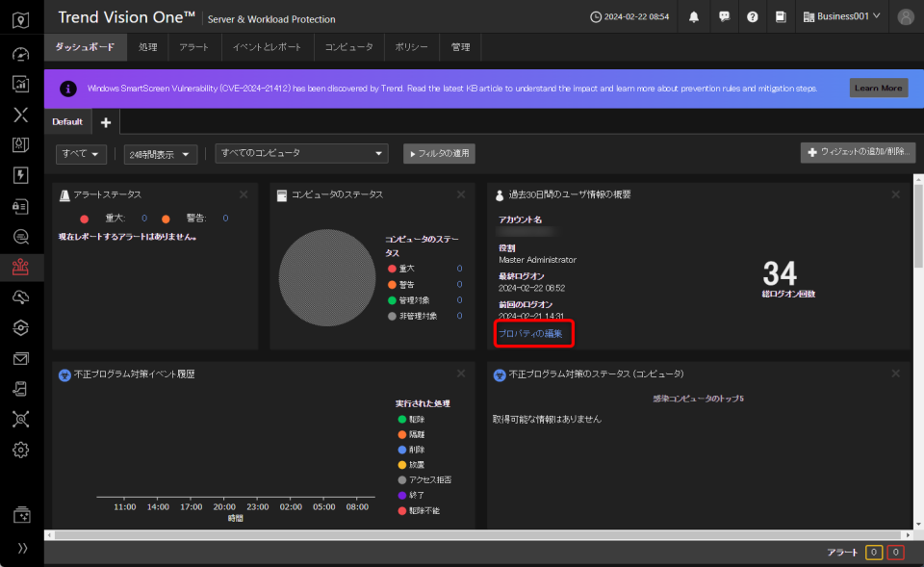Open the すべてのコンピュータ dropdown
The height and width of the screenshot is (567, 924).
301,153
